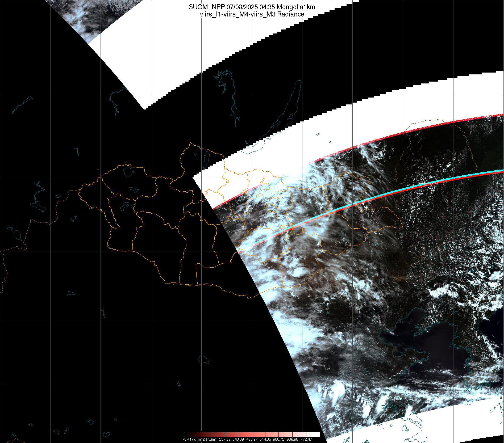Click the 514.85 tick on the color bar
The image size is (504, 443).
click(x=266, y=439)
